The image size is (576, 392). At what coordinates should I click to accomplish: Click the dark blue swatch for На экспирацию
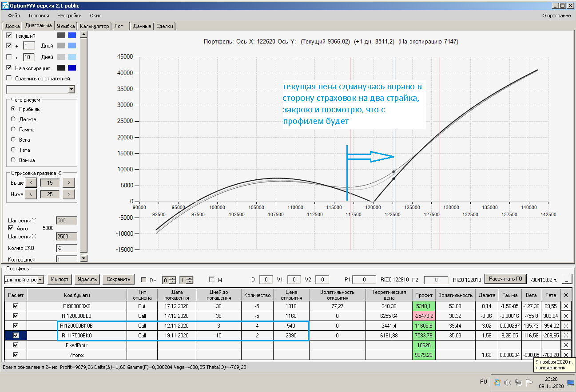[72, 68]
